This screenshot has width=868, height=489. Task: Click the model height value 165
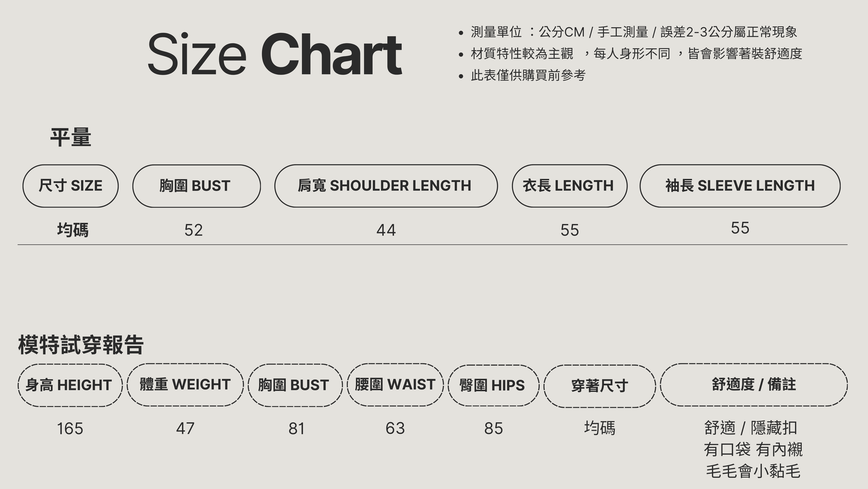pos(70,429)
